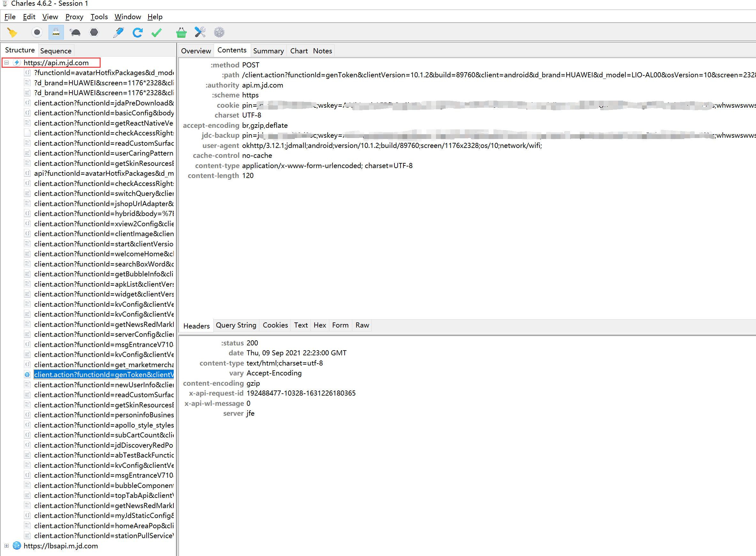The image size is (756, 556).
Task: Select the functionId=jdaPreDownload request
Action: click(x=103, y=103)
